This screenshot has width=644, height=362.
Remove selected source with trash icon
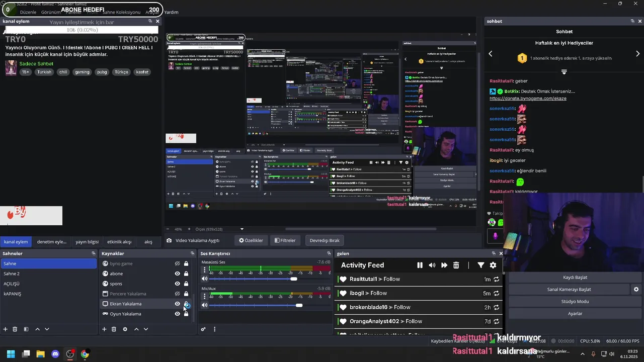[114, 329]
